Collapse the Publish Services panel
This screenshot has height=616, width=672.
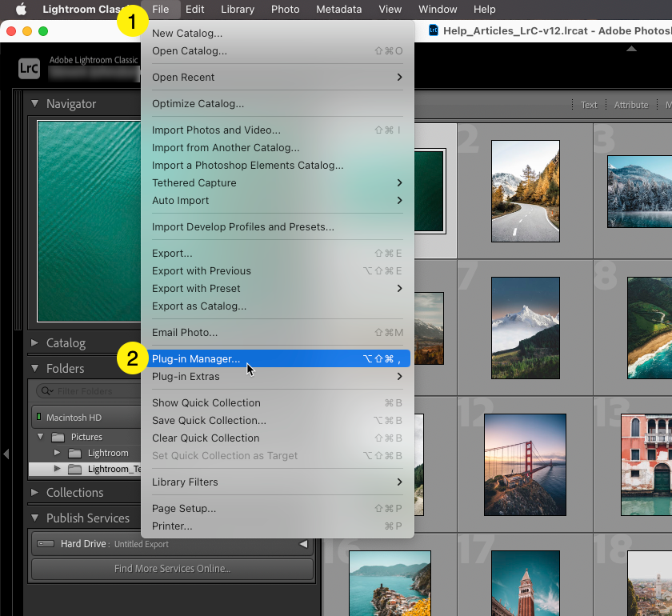(x=34, y=518)
